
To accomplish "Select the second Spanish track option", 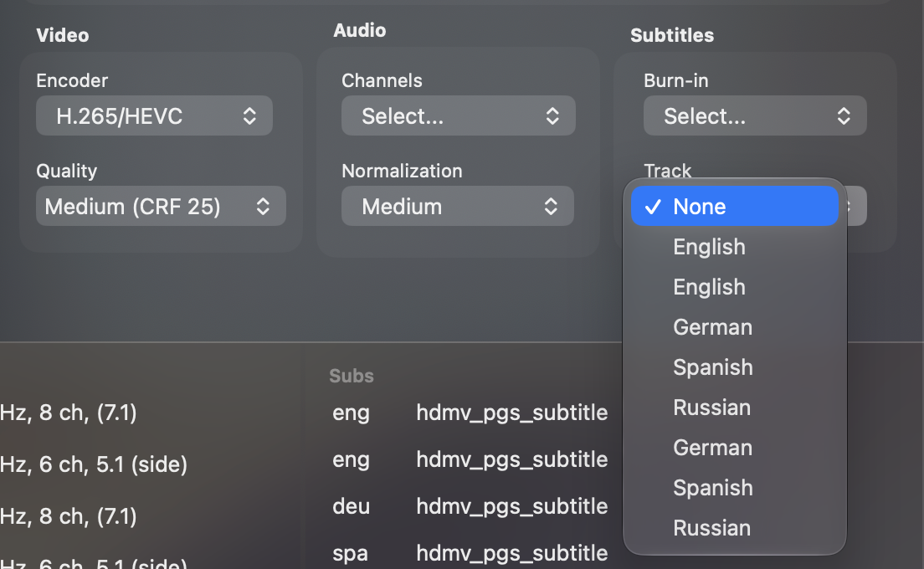I will tap(735, 488).
